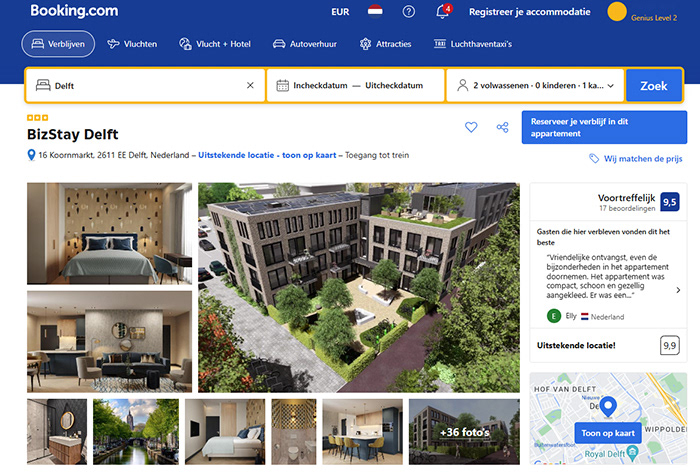Image resolution: width=700 pixels, height=472 pixels.
Task: Select the Verblijven tab
Action: click(58, 44)
